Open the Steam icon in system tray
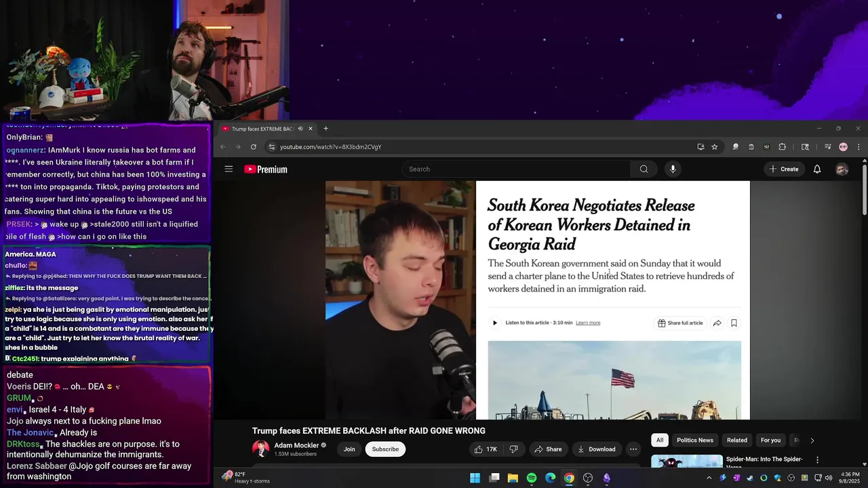This screenshot has height=488, width=868. coord(750,478)
